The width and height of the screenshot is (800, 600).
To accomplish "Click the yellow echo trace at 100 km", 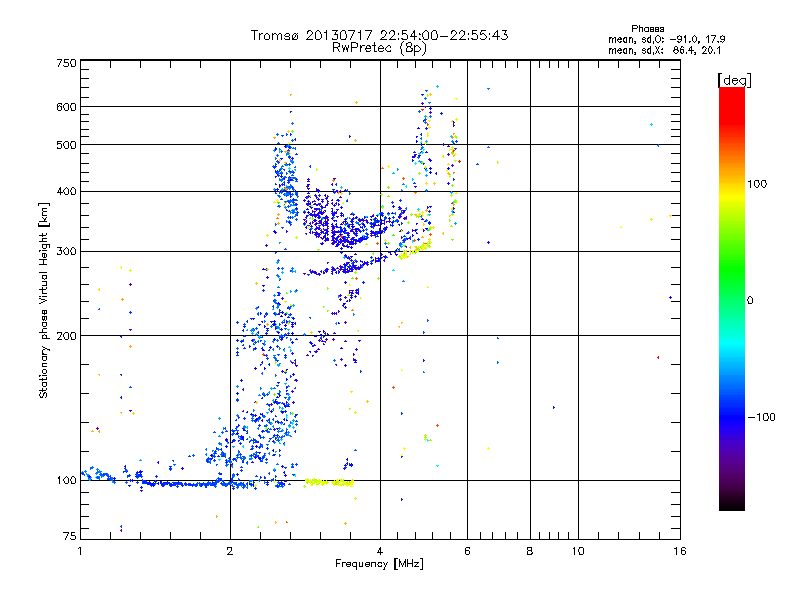I will click(x=329, y=482).
